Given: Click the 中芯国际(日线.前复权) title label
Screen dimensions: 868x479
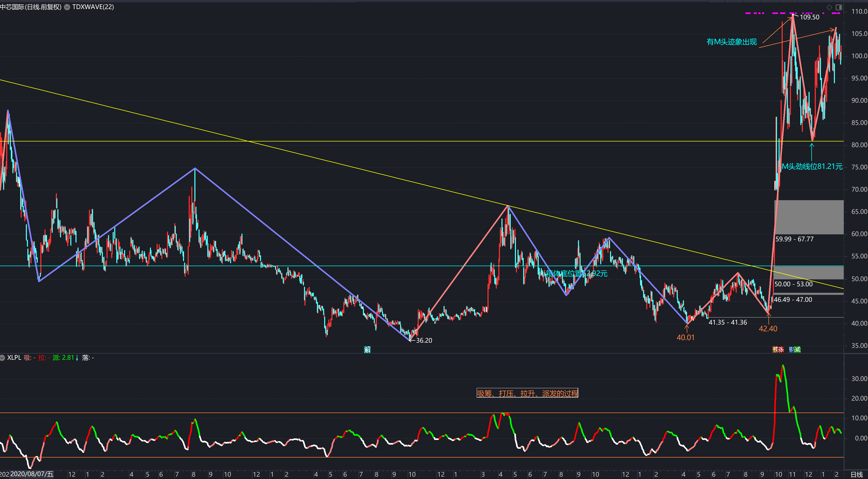Looking at the screenshot, I should pos(31,7).
